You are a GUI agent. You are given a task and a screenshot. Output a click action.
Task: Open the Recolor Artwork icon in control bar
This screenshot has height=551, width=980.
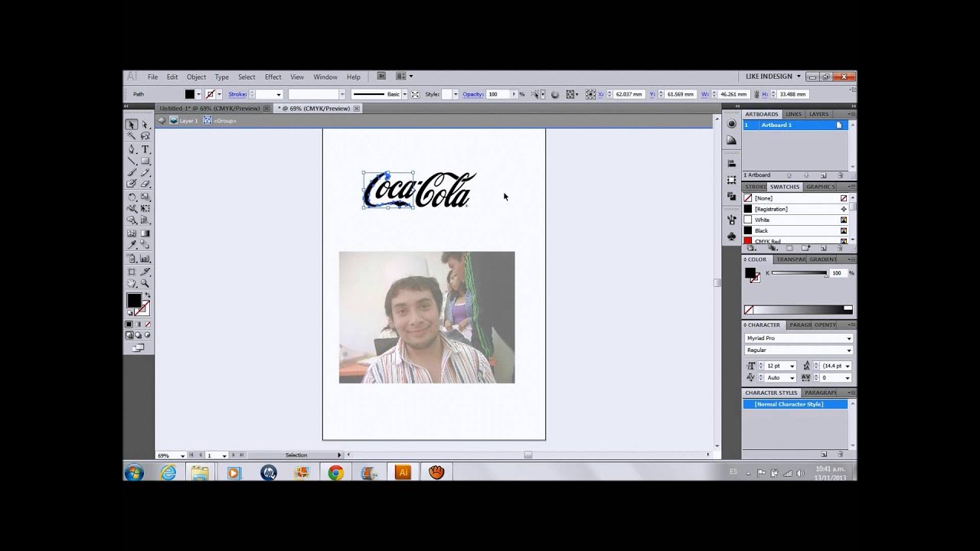tap(555, 94)
